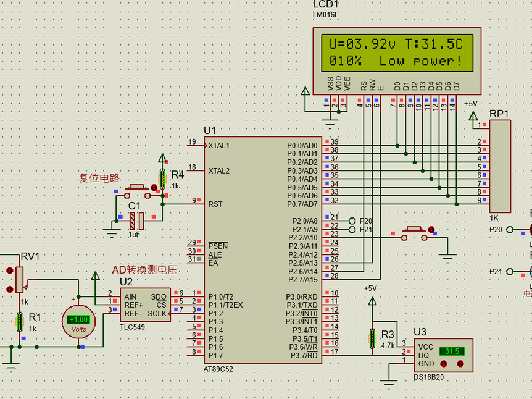Toggle the red latch dot on the P2.2 push button
532x399 pixels.
(x=431, y=230)
